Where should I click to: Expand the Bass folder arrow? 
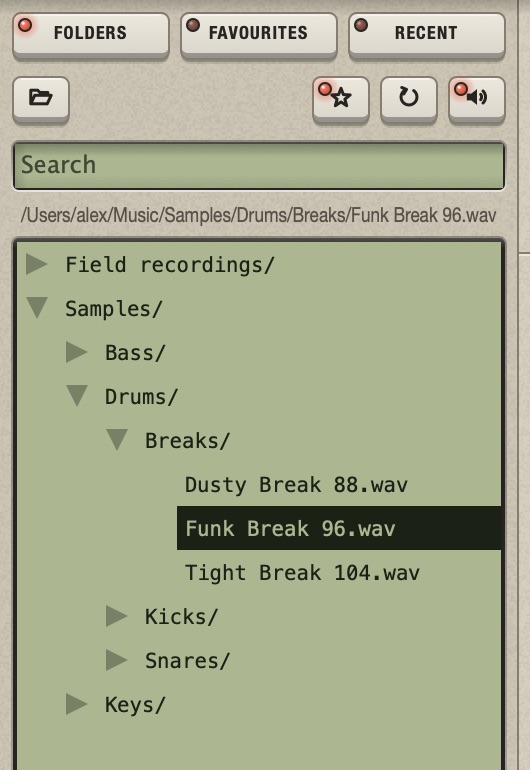pos(77,352)
